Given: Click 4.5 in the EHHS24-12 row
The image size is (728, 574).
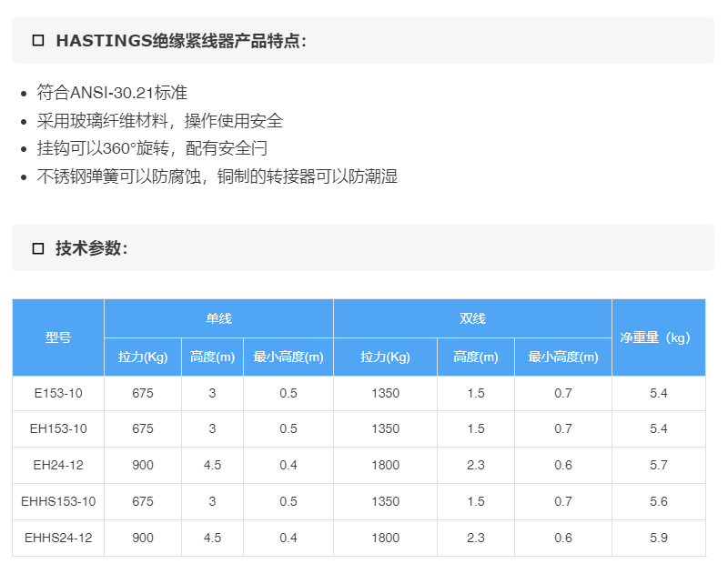Looking at the screenshot, I should pyautogui.click(x=212, y=538).
